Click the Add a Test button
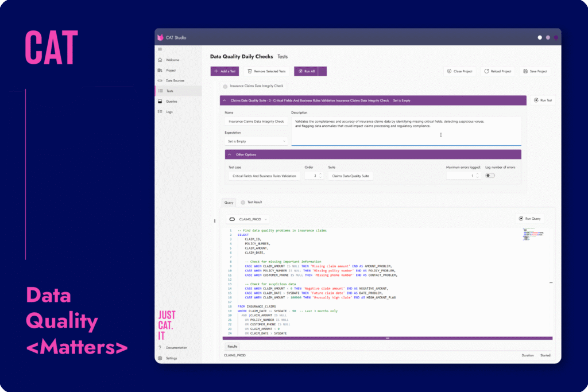Viewport: 588px width, 392px height. 225,71
